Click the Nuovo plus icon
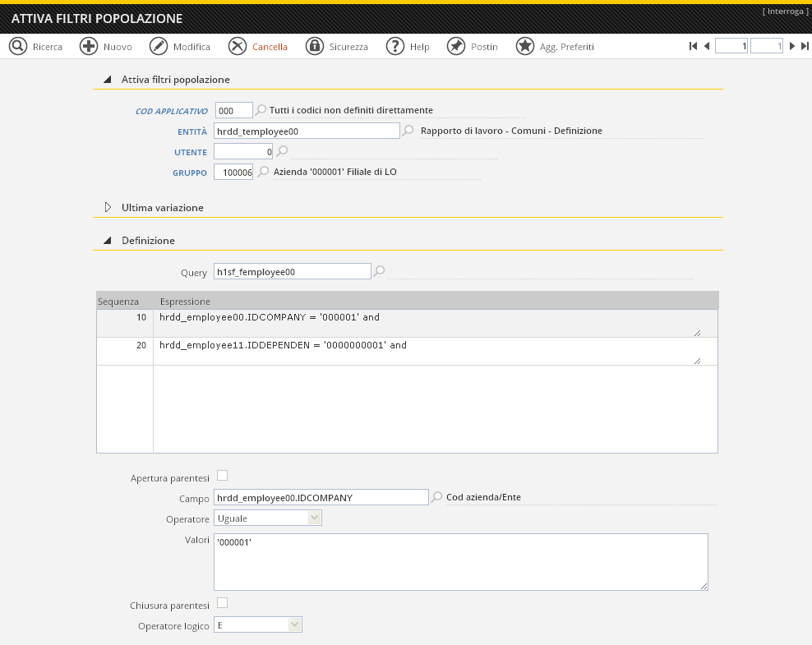812x645 pixels. (89, 46)
